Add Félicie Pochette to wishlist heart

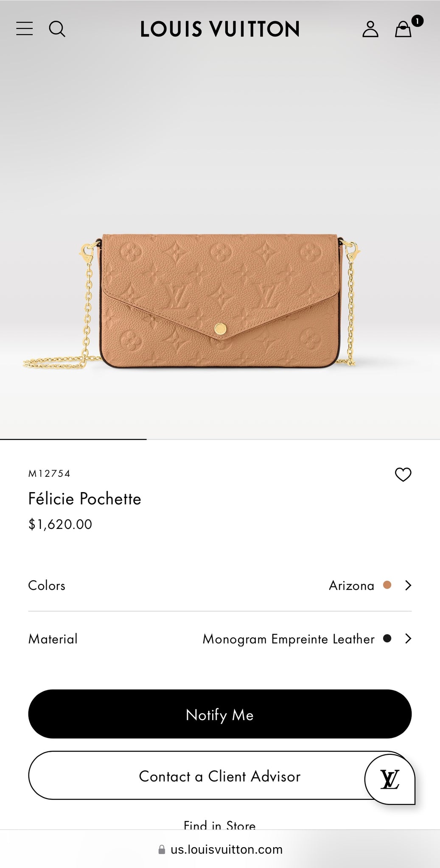[403, 474]
